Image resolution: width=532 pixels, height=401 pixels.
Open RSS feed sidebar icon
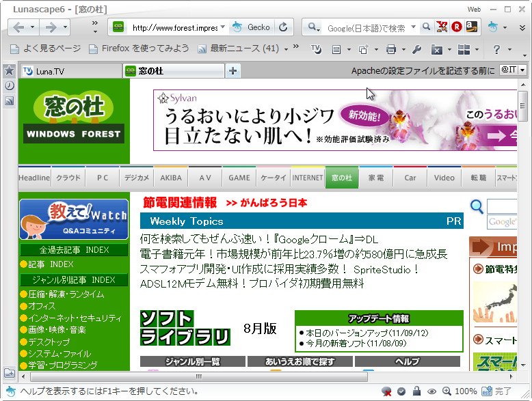9,100
